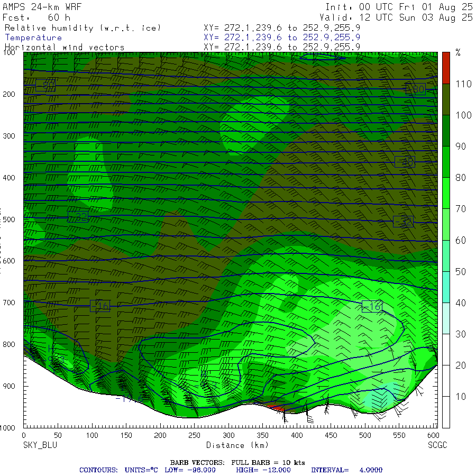Click the -80 contour label on the right side

tap(416, 89)
